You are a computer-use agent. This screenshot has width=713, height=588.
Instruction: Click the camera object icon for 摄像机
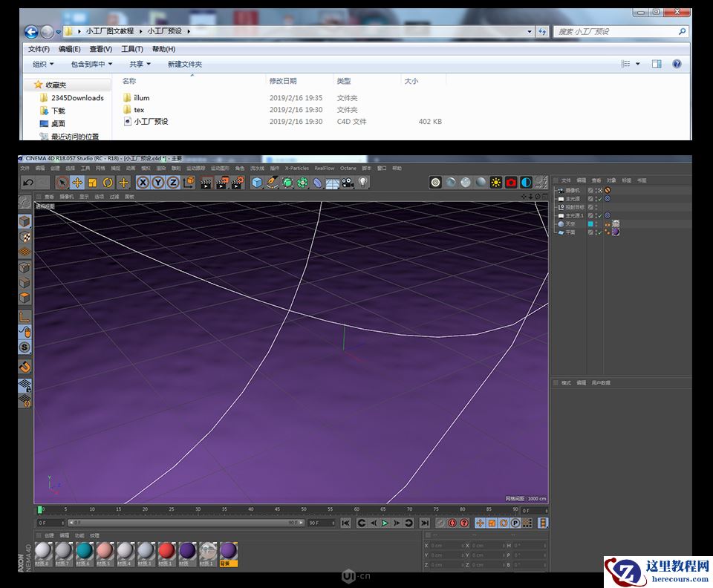coord(560,190)
